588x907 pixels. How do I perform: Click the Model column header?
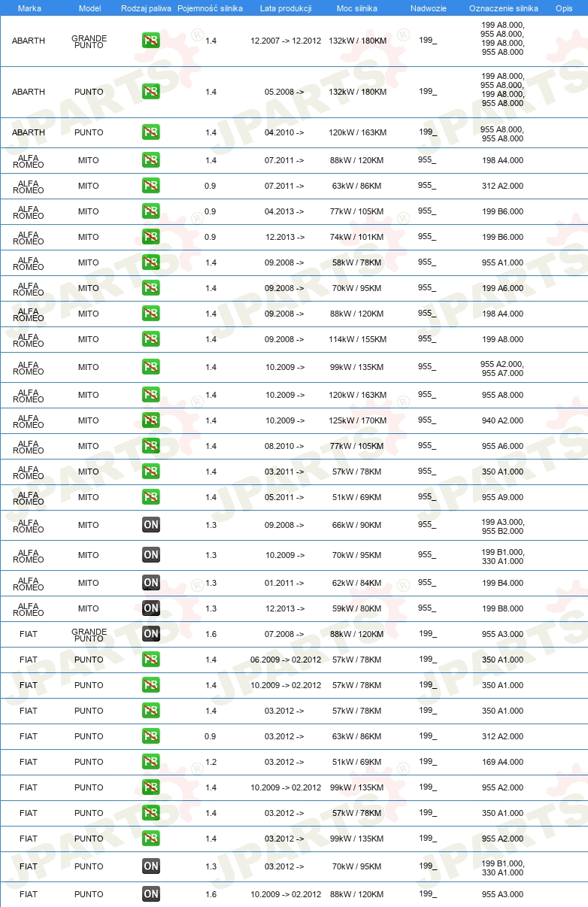pos(89,8)
